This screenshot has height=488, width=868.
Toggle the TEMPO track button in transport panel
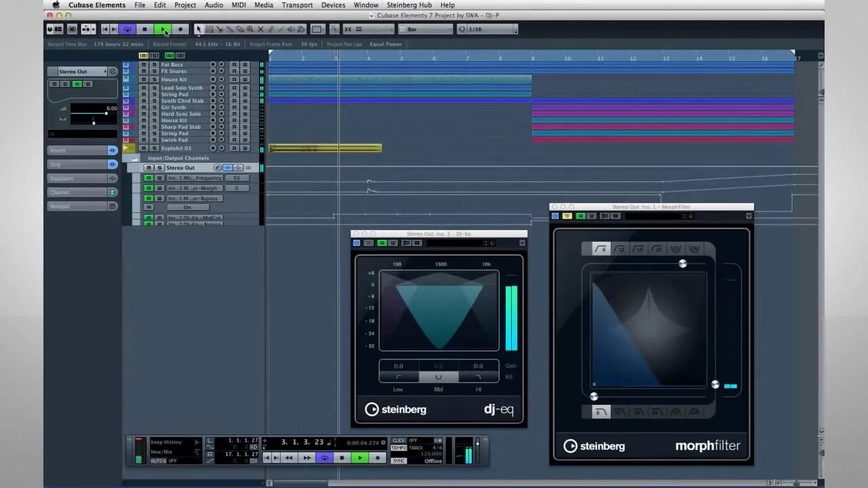[x=399, y=448]
